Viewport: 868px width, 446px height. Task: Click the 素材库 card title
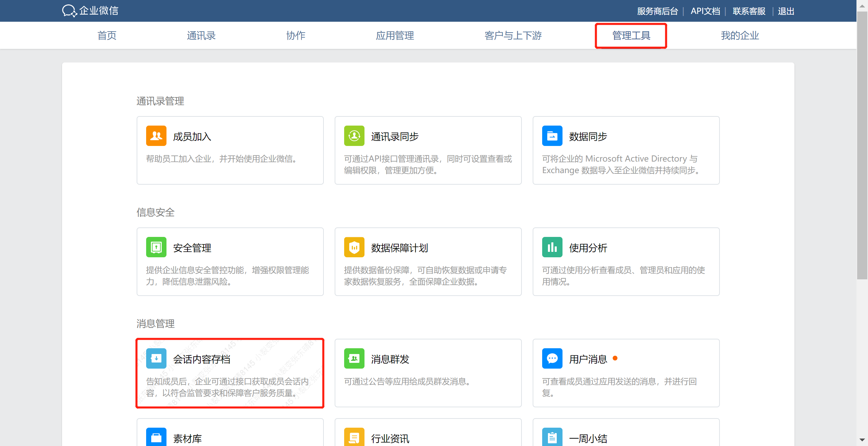click(x=188, y=439)
